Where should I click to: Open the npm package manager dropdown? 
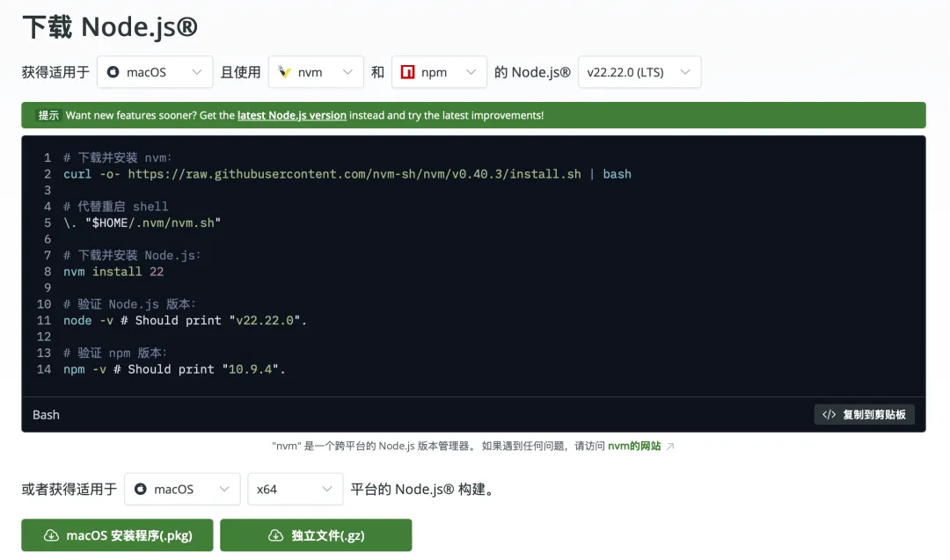coord(439,72)
